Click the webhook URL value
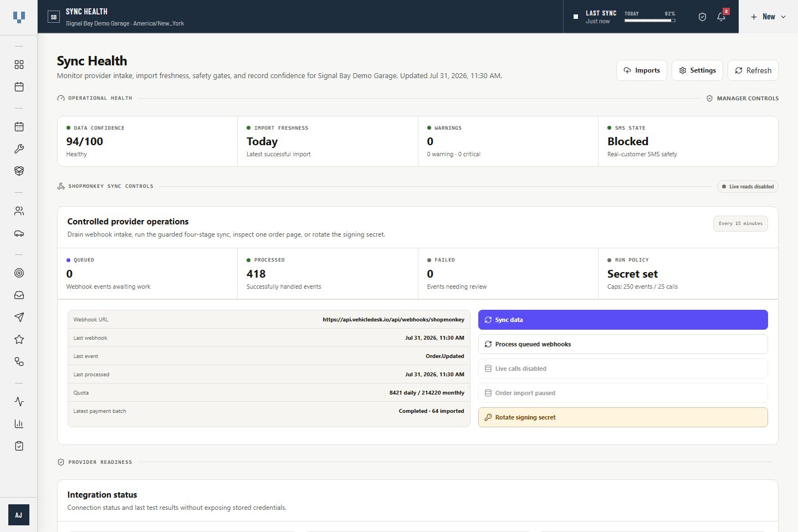The height and width of the screenshot is (532, 798). point(393,320)
